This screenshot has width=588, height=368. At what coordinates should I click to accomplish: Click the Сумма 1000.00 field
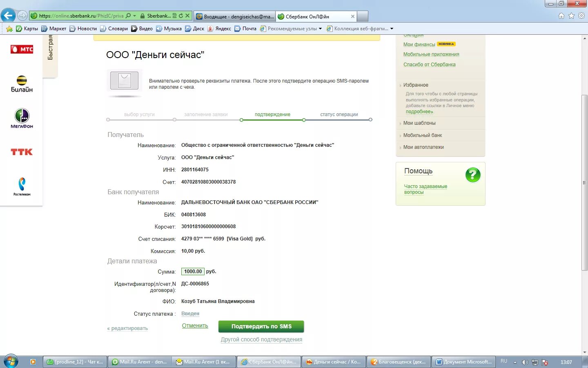click(x=193, y=272)
